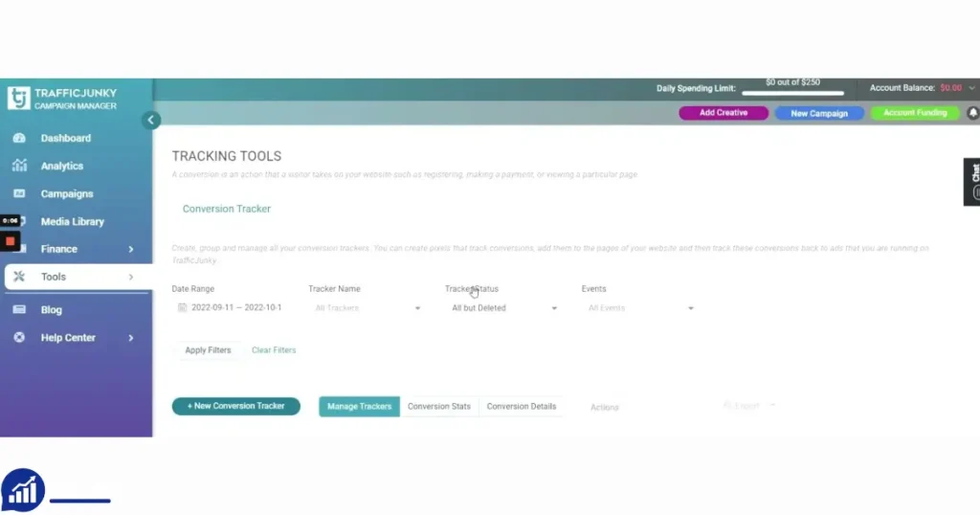The image size is (980, 515).
Task: Click the '$0 out of $250' text
Action: point(792,82)
